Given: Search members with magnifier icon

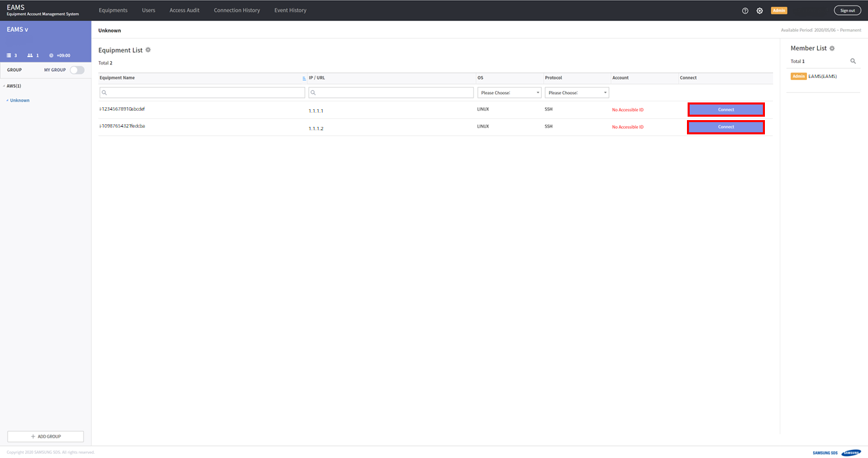Looking at the screenshot, I should pos(853,61).
